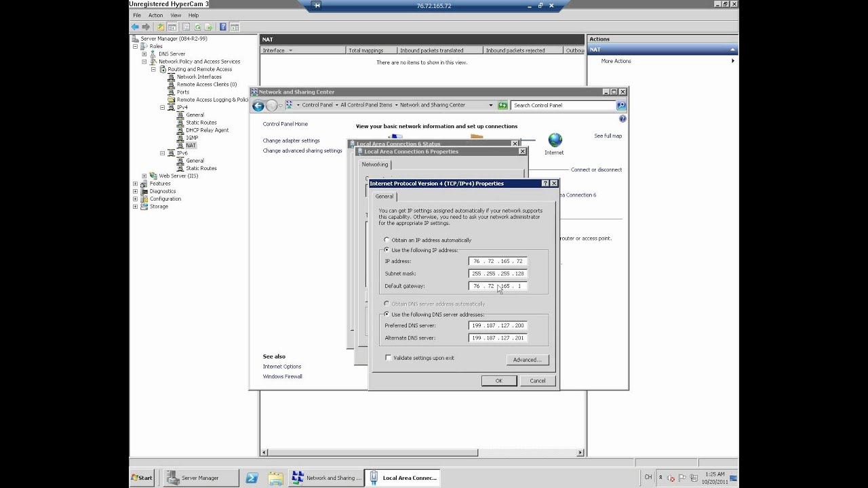Click the Back arrow in Server Manager toolbar
This screenshot has height=488, width=868.
(x=135, y=27)
